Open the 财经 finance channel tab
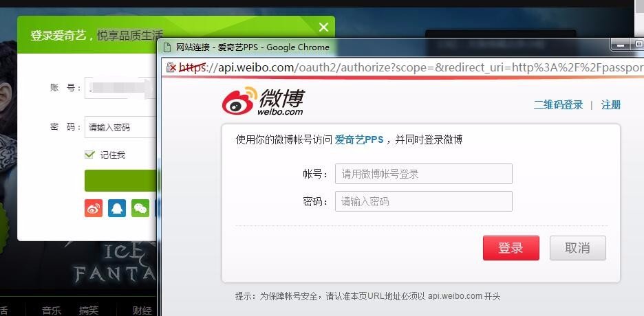 click(x=142, y=311)
